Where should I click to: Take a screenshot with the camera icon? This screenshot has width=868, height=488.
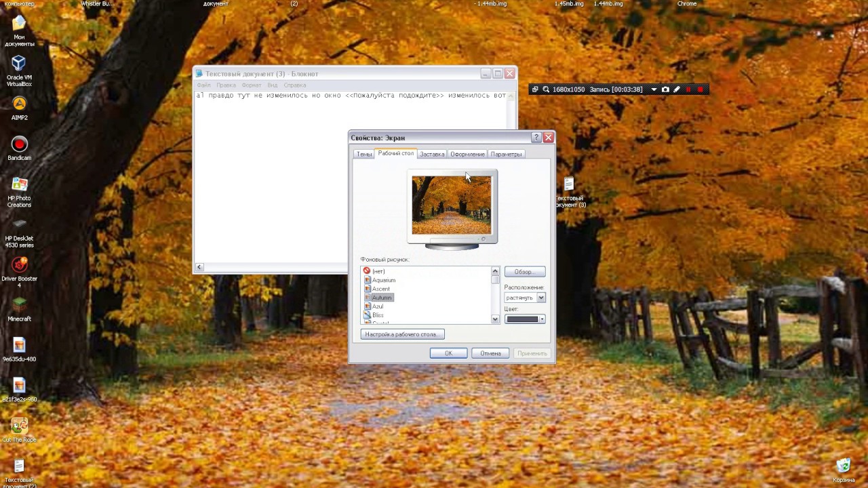pyautogui.click(x=665, y=89)
